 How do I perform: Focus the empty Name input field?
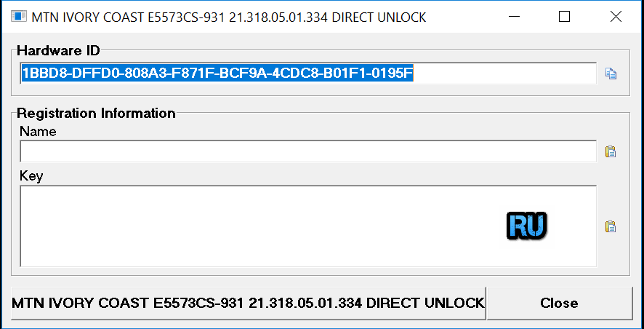[308, 151]
